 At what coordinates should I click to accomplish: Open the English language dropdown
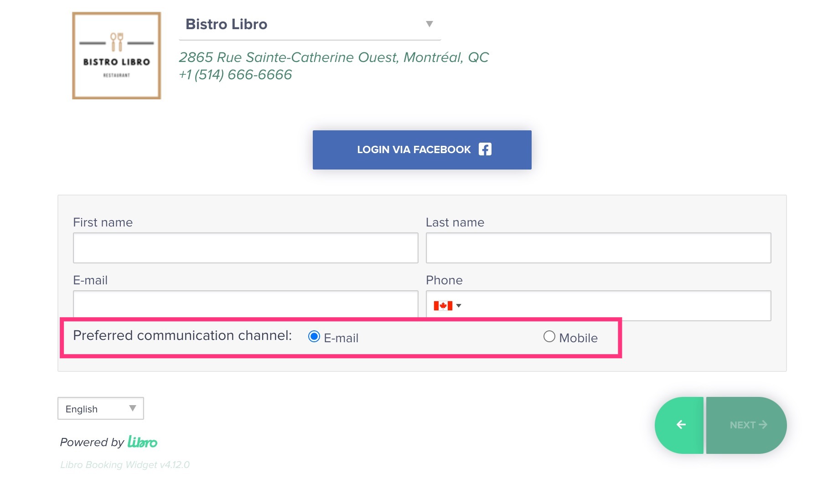pyautogui.click(x=100, y=408)
